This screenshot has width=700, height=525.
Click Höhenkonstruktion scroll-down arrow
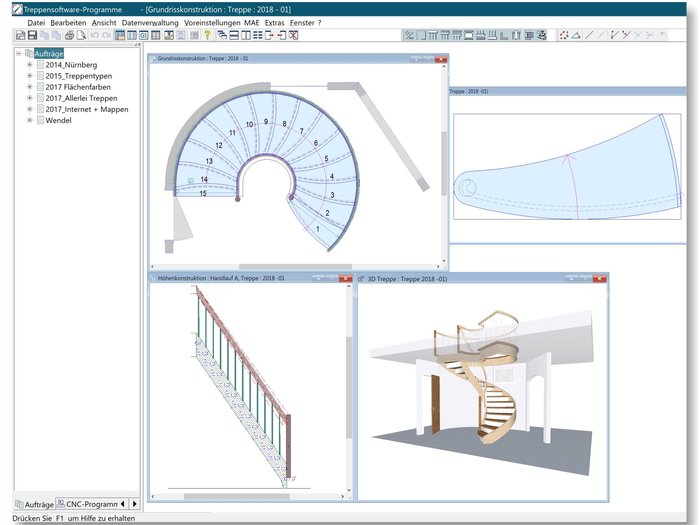click(x=349, y=490)
